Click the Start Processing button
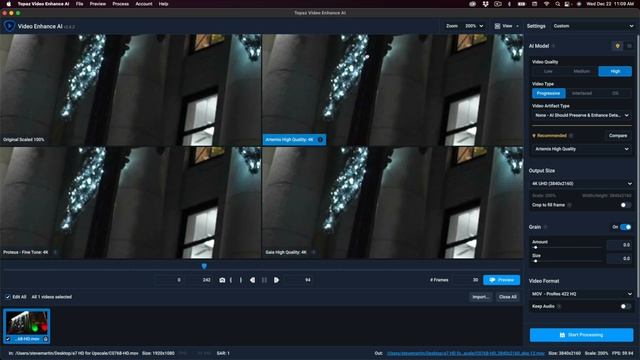 [x=581, y=335]
